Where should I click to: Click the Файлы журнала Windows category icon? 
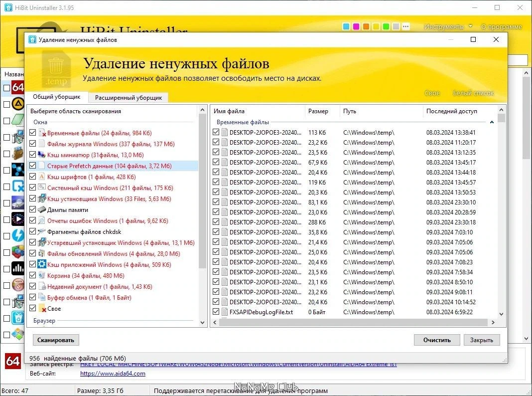click(x=42, y=144)
